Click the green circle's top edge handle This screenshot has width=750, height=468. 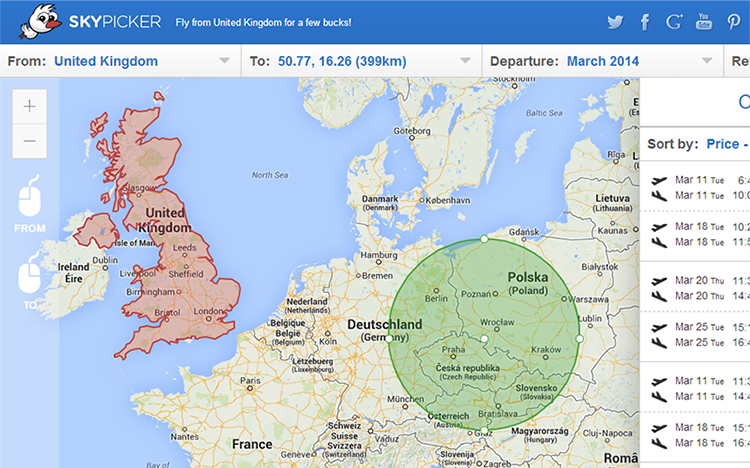(x=484, y=240)
